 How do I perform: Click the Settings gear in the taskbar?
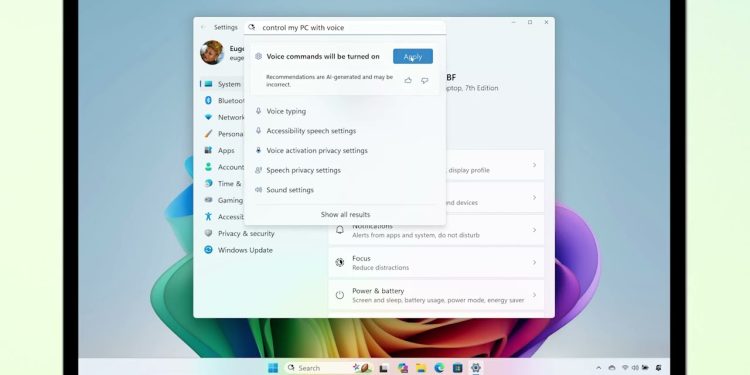(x=475, y=368)
